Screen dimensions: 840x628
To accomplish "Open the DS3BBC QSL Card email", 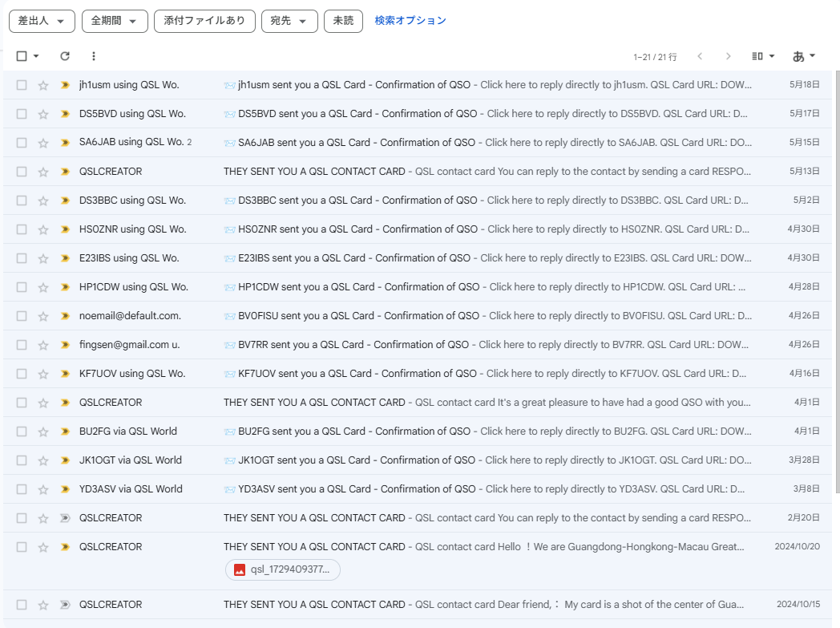I will coord(418,201).
